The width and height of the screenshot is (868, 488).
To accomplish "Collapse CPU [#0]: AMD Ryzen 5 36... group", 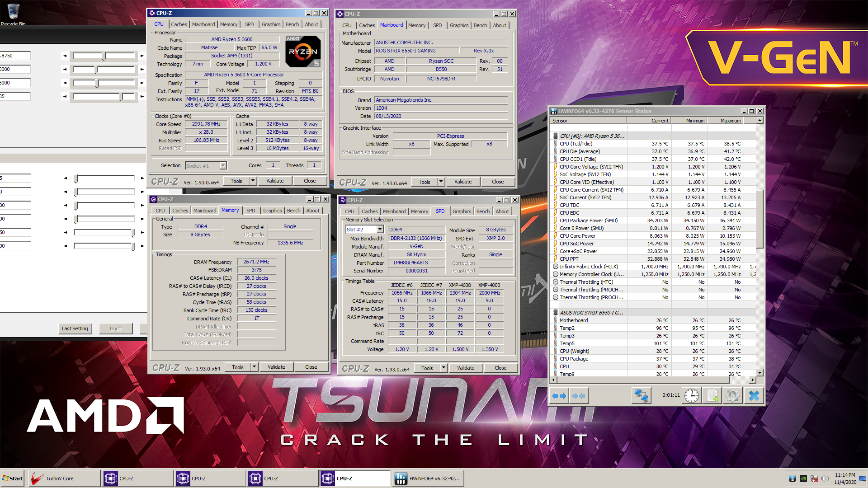I will pyautogui.click(x=556, y=136).
